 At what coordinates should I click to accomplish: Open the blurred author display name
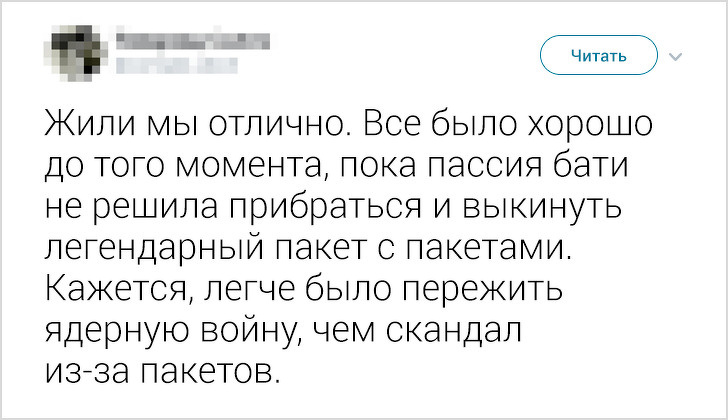190,42
